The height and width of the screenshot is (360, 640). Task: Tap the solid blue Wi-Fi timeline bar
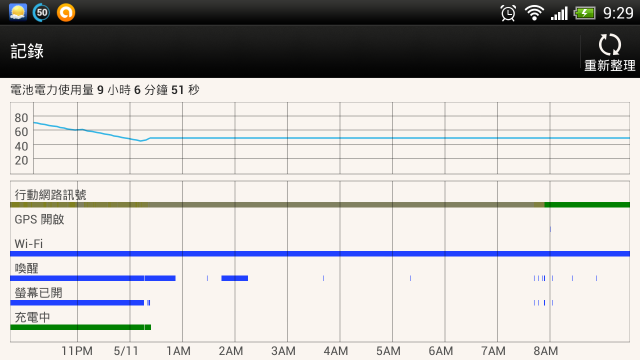[320, 253]
